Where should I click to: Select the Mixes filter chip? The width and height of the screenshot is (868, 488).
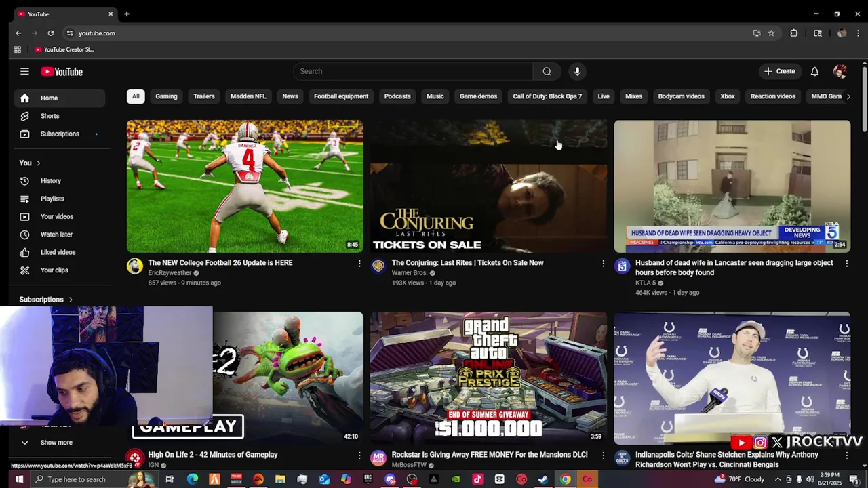633,96
